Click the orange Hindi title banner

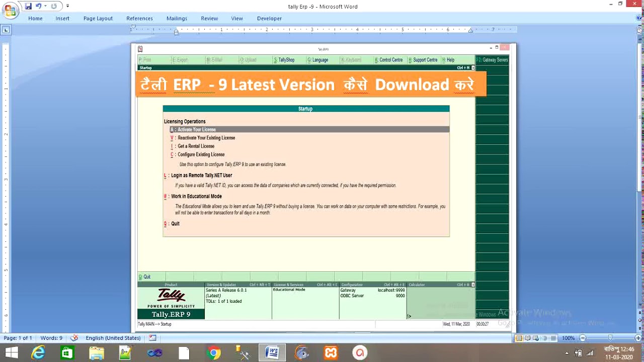tap(311, 84)
